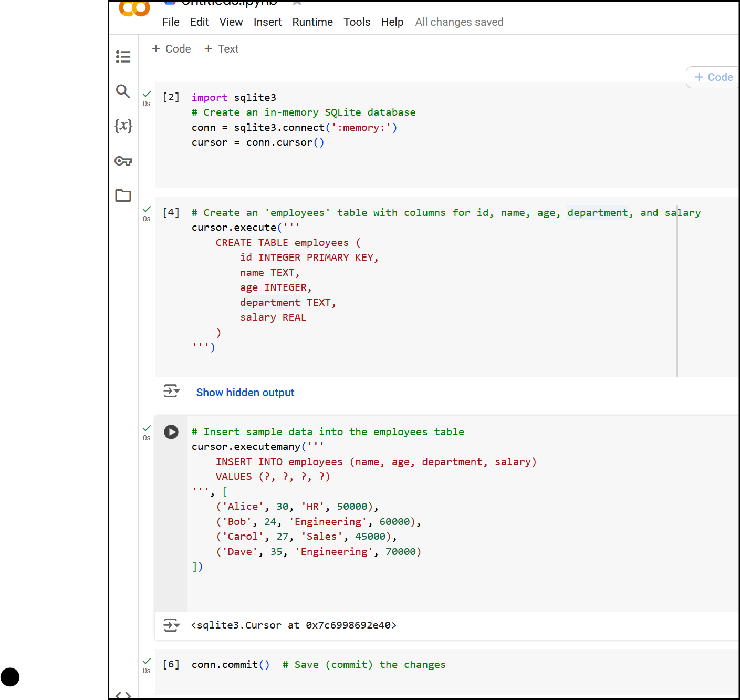Add a code cell with + Code toolbar button
Screen dimensions: 740x700
(x=171, y=49)
